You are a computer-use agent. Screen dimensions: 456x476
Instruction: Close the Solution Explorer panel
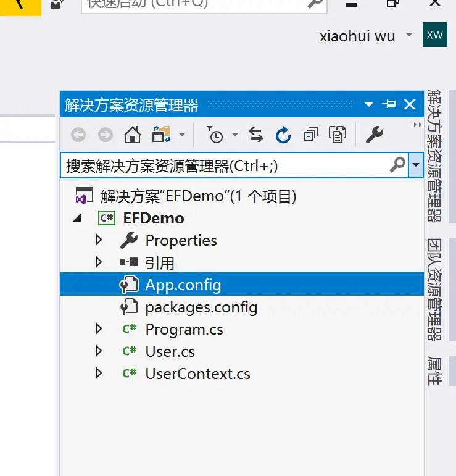pyautogui.click(x=410, y=104)
